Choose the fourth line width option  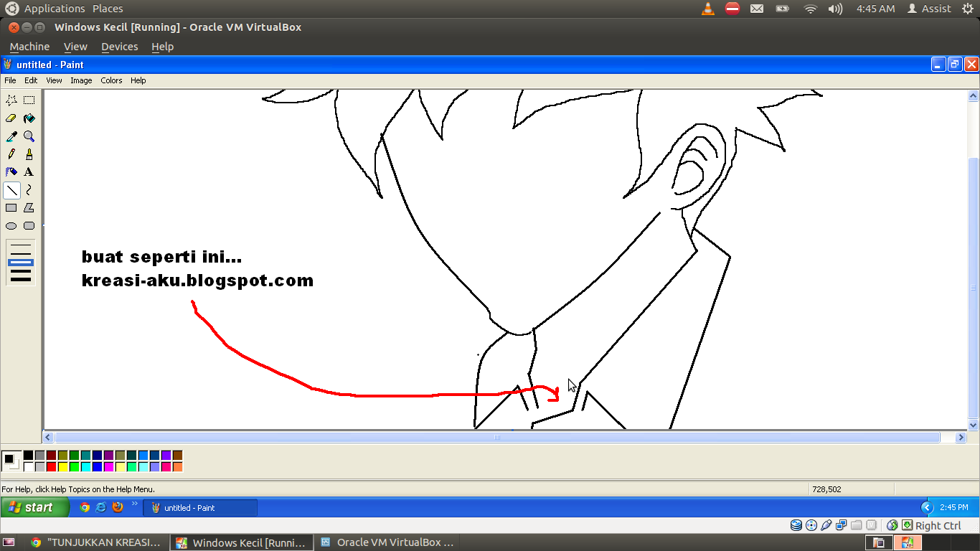coord(21,270)
